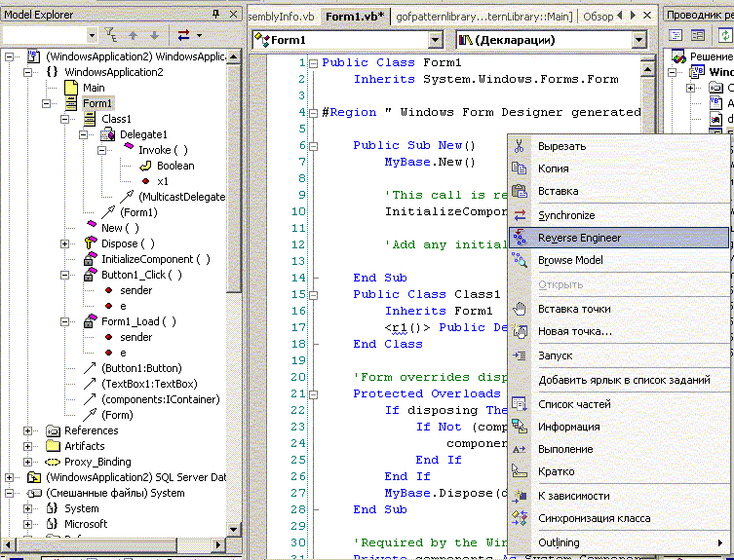Click the Proxy_Binding icon in the tree

coord(53,462)
